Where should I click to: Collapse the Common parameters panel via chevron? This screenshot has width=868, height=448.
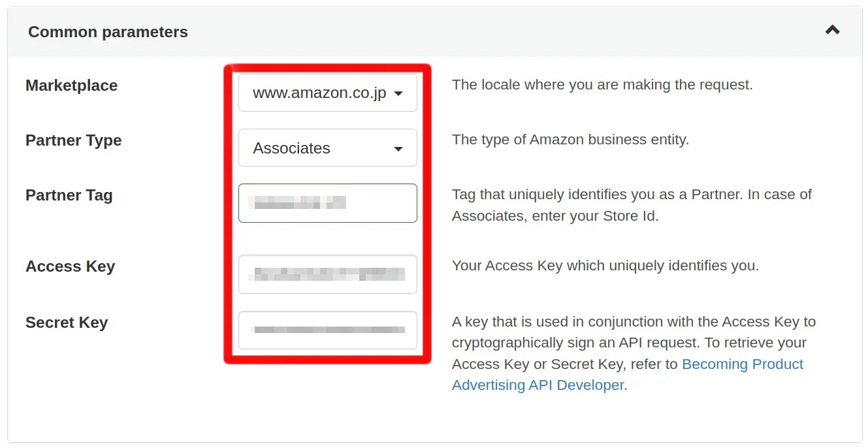tap(832, 30)
